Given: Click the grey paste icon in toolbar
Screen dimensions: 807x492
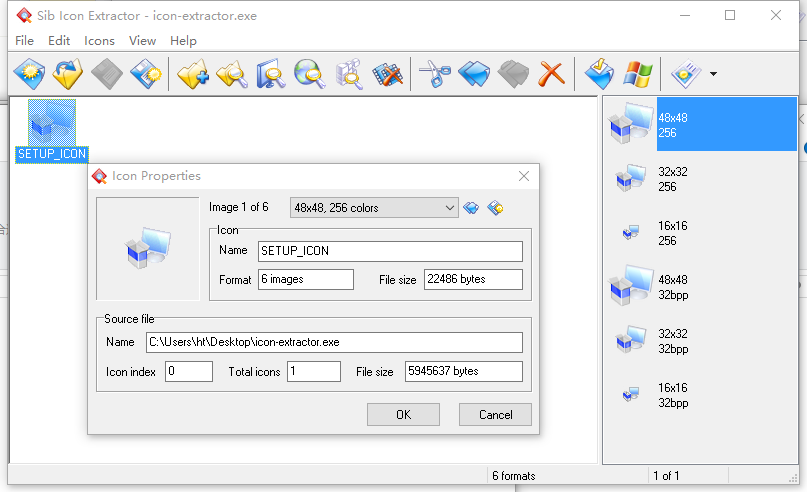Looking at the screenshot, I should tap(513, 74).
